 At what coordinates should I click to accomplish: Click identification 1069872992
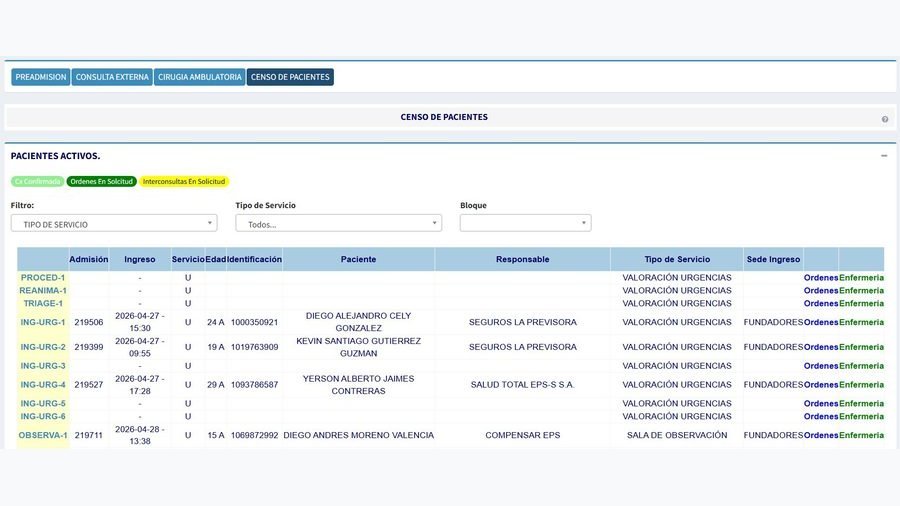point(254,435)
